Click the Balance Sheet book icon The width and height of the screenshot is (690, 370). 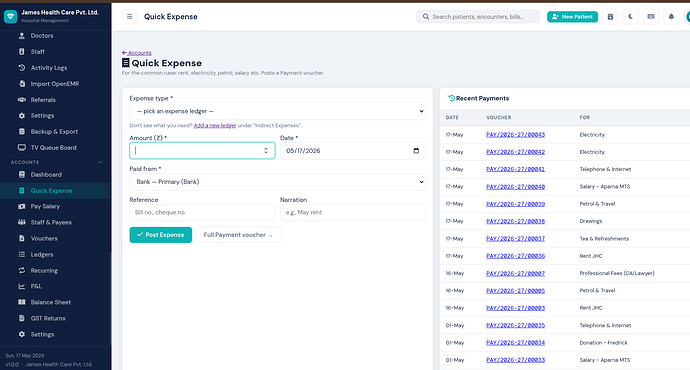22,302
